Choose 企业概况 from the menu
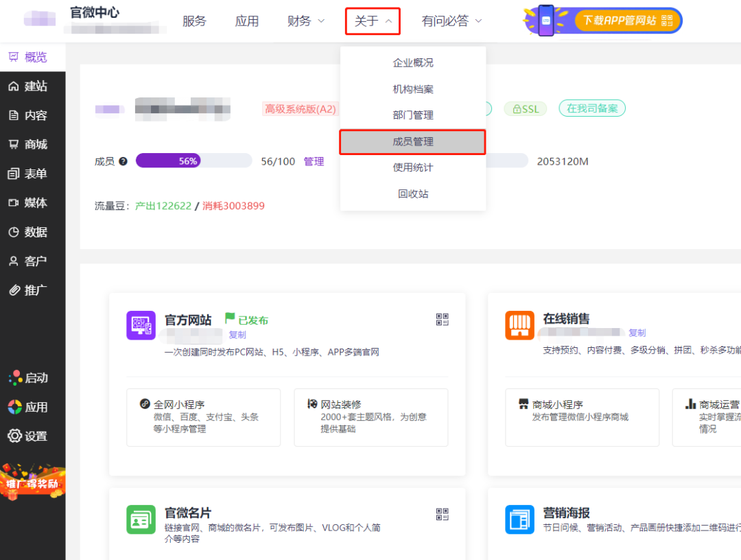Image resolution: width=741 pixels, height=560 pixels. tap(413, 62)
